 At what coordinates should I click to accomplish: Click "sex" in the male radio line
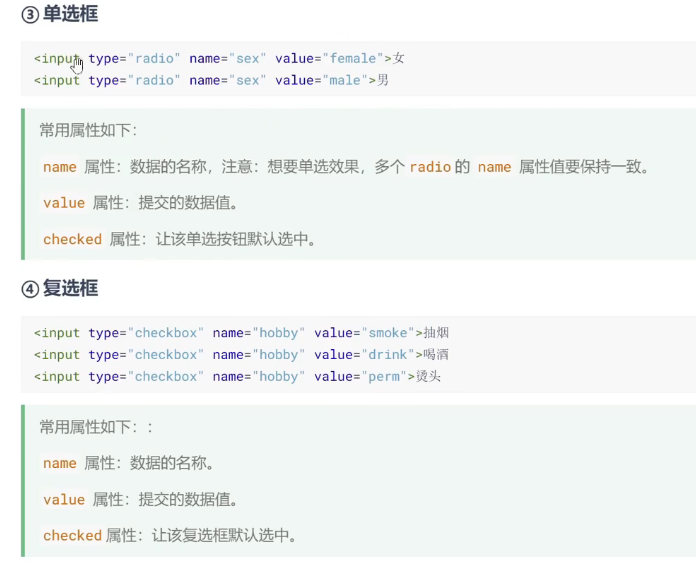[x=248, y=80]
